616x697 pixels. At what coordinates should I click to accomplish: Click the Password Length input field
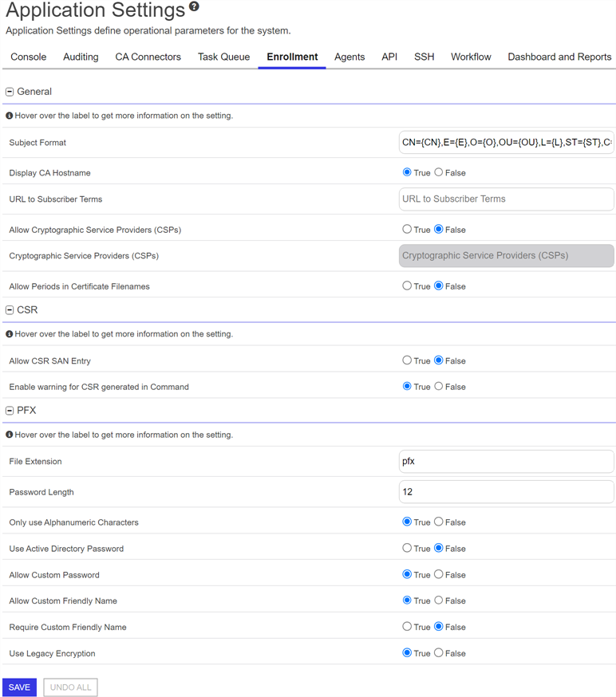pyautogui.click(x=506, y=491)
